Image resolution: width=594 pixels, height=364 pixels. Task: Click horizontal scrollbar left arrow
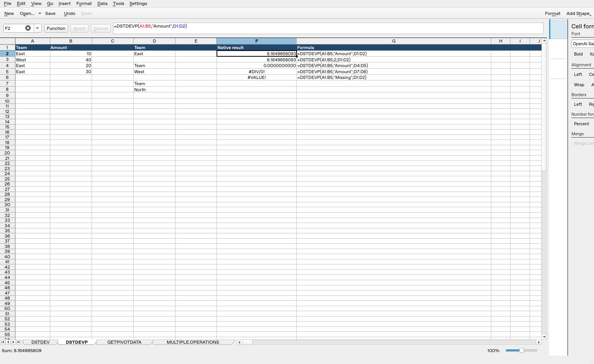[240, 342]
